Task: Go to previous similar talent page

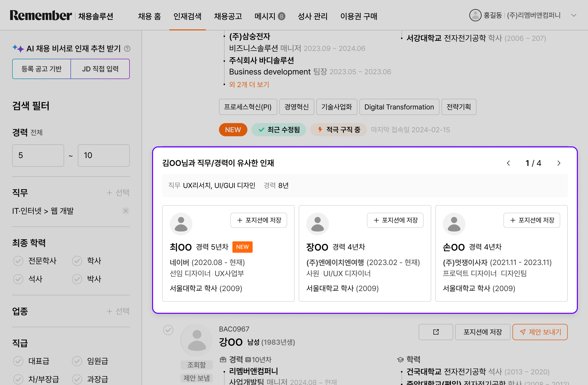Action: (508, 163)
